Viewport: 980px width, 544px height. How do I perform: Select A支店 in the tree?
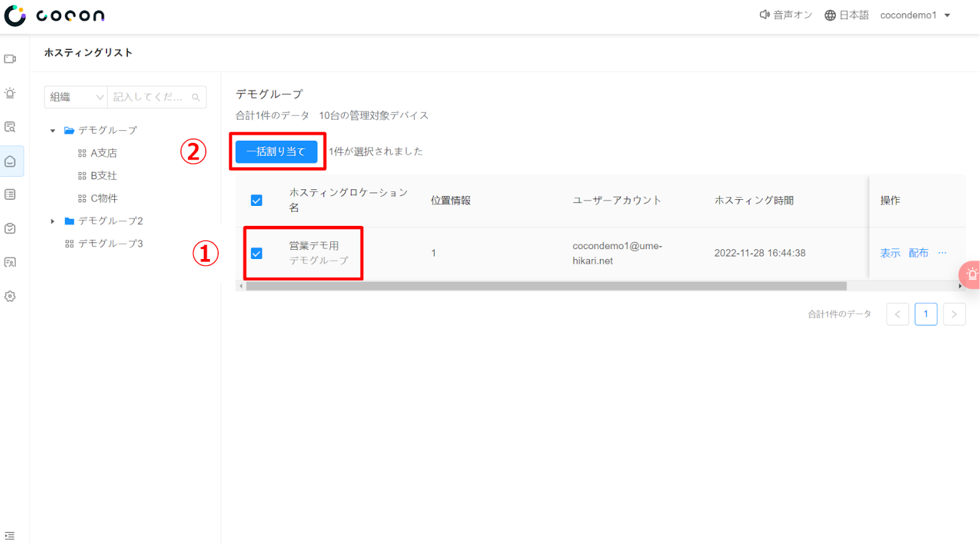point(104,153)
